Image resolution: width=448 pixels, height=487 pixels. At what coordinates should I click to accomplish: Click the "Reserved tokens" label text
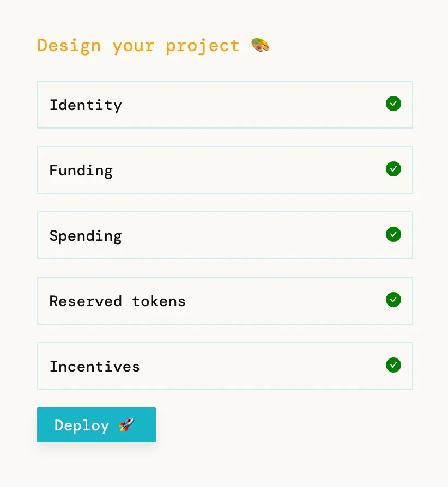click(x=118, y=301)
